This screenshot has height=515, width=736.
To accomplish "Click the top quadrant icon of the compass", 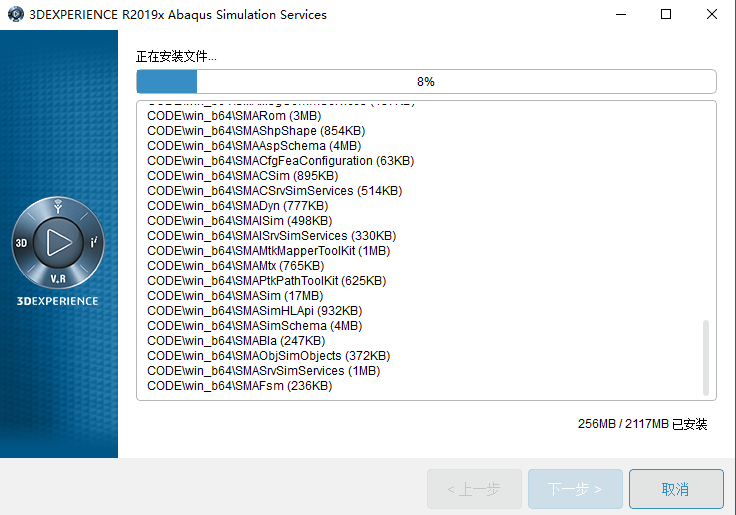I will (58, 208).
